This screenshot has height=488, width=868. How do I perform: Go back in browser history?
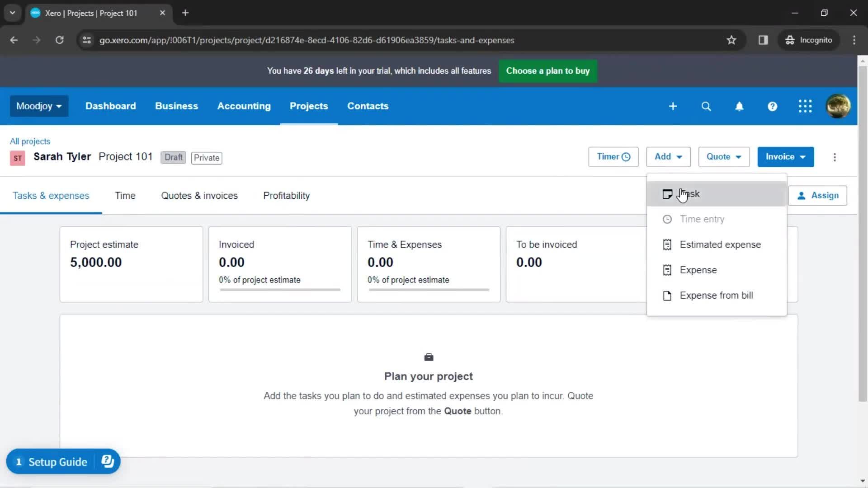pos(14,40)
